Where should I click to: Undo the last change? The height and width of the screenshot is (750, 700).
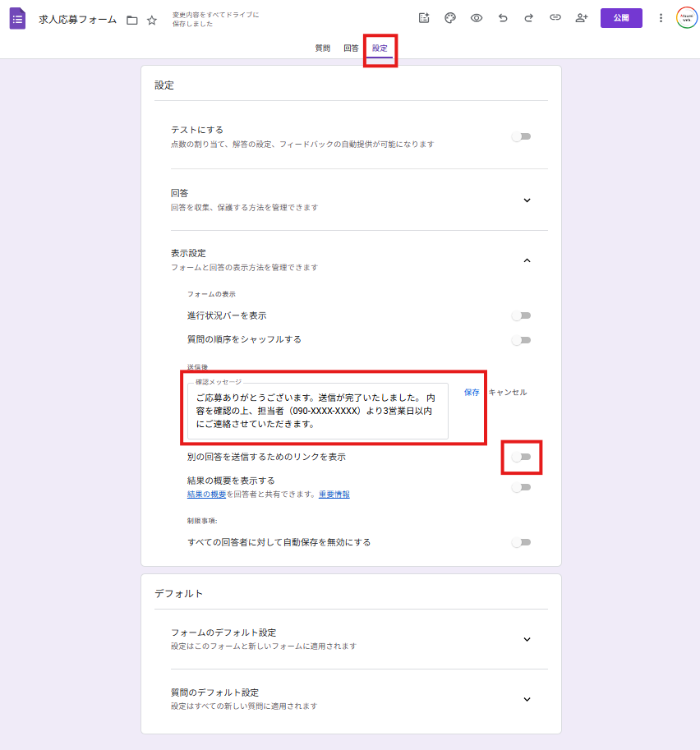click(x=503, y=16)
